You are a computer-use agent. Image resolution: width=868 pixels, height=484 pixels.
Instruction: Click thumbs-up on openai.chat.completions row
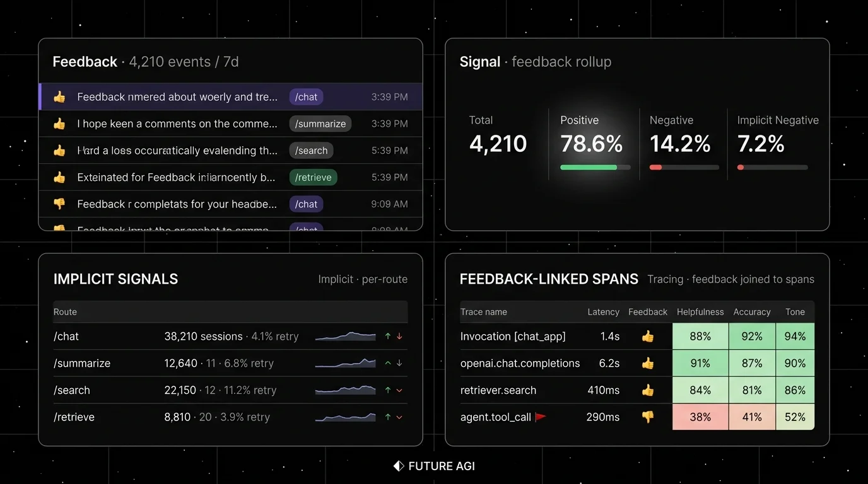pos(648,364)
